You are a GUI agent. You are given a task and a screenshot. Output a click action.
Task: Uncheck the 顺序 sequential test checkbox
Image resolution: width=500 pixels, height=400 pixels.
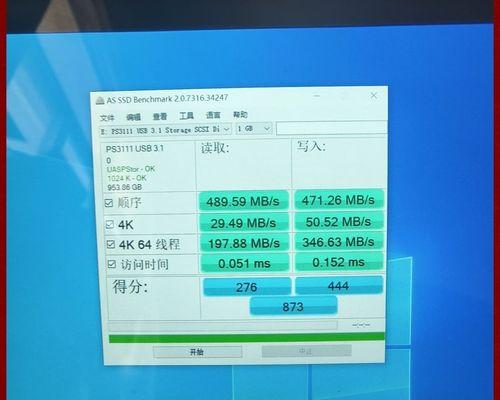point(109,203)
